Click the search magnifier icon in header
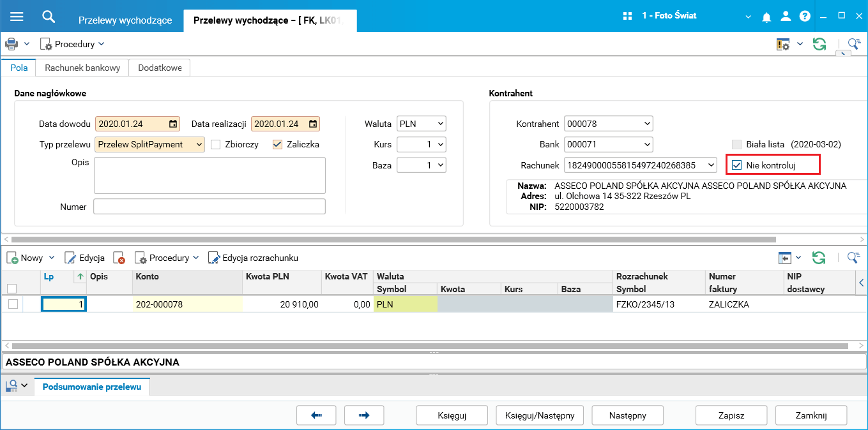This screenshot has height=430, width=868. click(49, 17)
